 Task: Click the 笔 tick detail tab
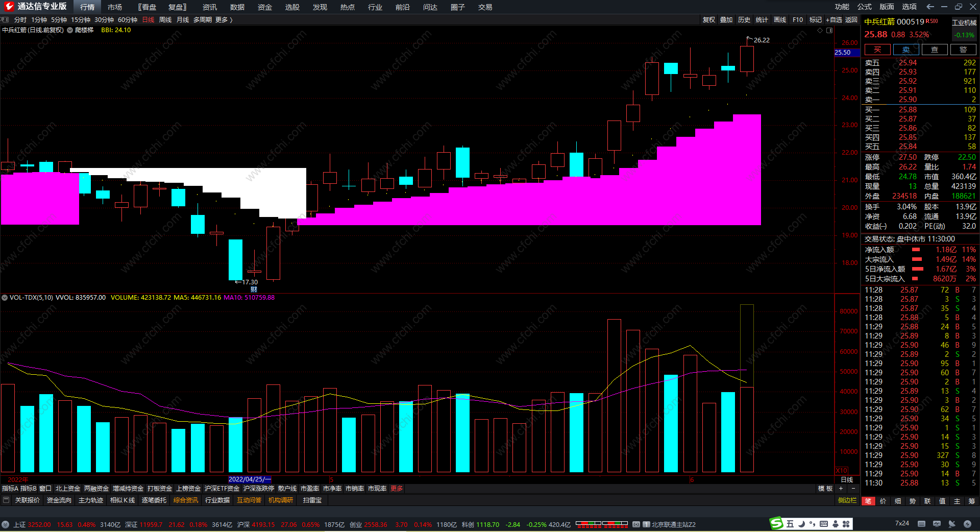pyautogui.click(x=868, y=501)
